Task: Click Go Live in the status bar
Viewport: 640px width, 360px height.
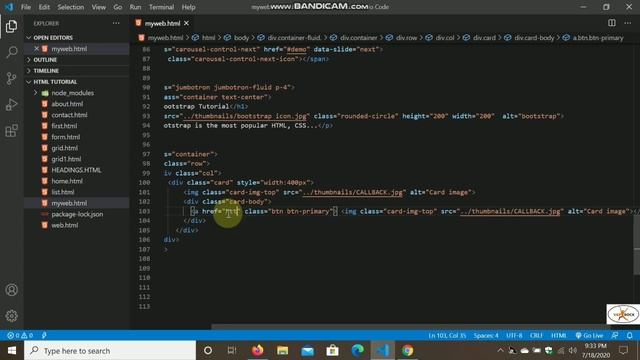Action: pos(589,336)
